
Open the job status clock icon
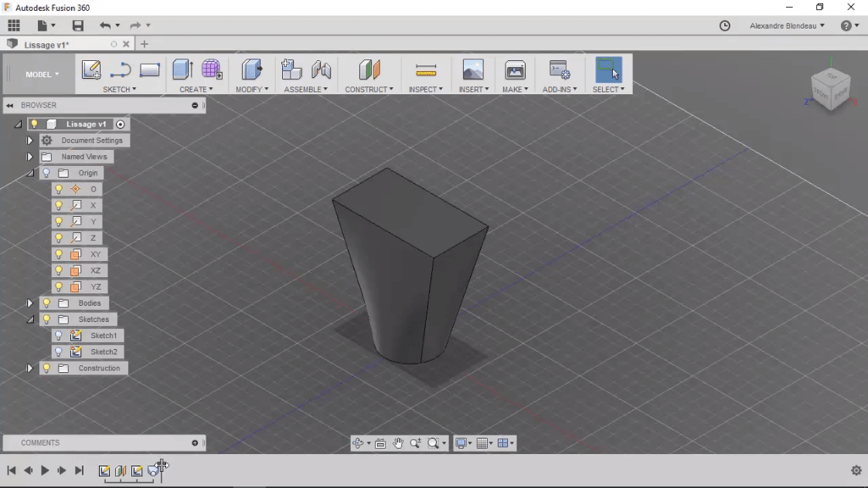725,25
